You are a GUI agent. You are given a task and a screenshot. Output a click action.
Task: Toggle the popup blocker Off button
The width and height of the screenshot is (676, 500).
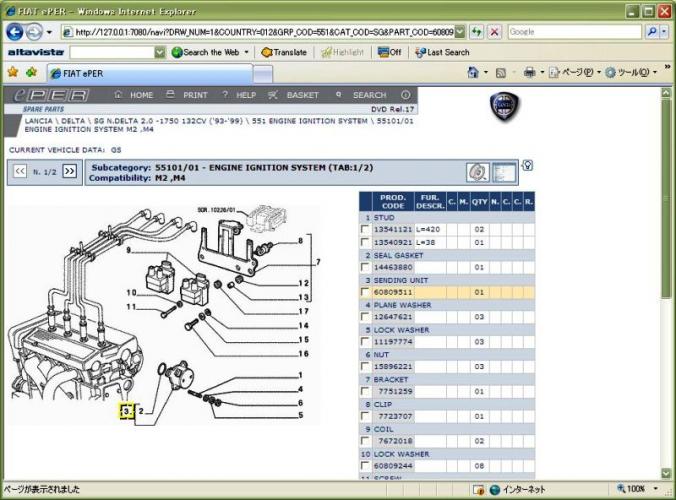[x=389, y=52]
